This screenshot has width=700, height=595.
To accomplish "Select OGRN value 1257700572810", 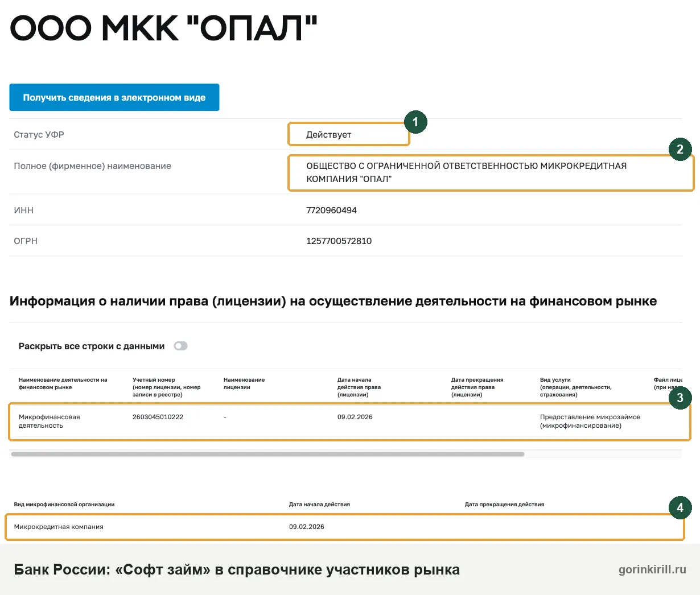I will [339, 241].
